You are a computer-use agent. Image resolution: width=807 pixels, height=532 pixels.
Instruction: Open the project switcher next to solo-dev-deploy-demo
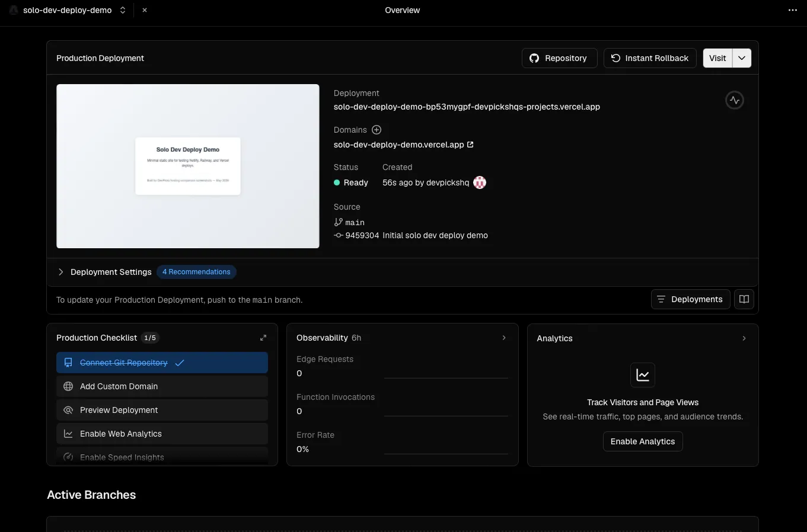click(x=123, y=10)
